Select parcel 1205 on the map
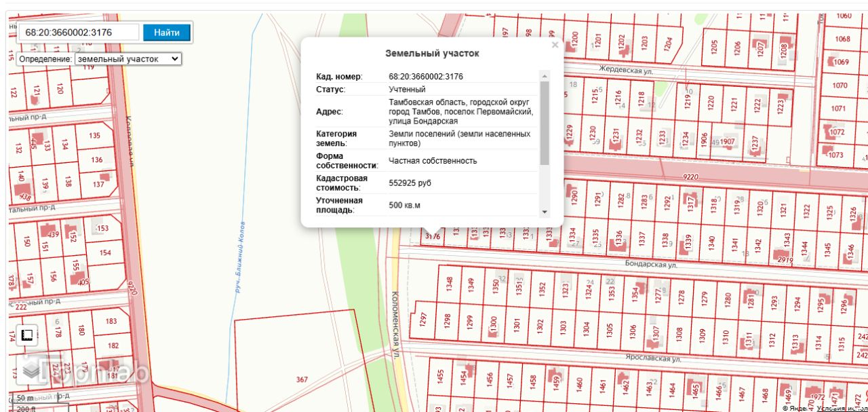 (x=714, y=47)
